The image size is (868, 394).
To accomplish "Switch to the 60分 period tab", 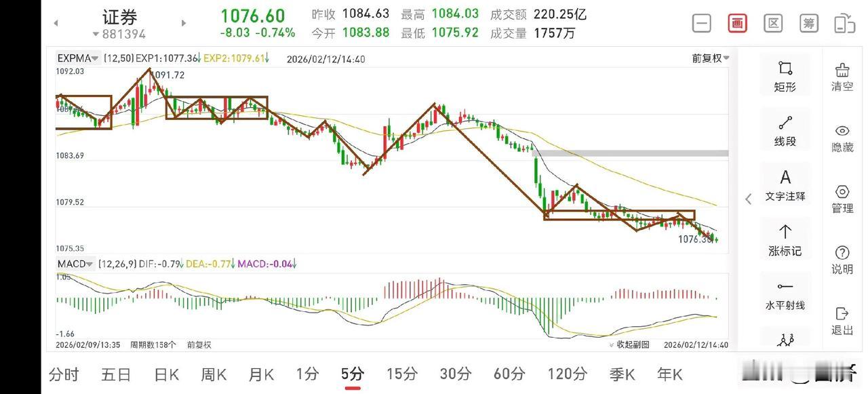I will 509,374.
